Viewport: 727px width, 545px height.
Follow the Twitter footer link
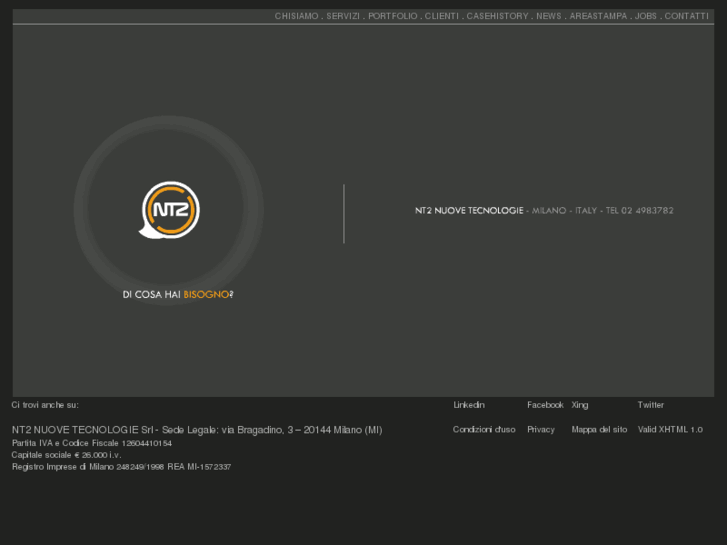point(650,405)
